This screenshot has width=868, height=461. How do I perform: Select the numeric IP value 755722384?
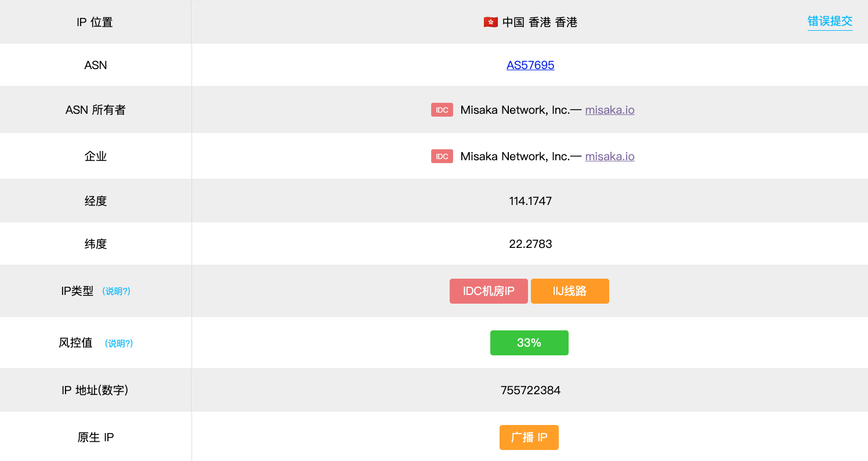530,390
